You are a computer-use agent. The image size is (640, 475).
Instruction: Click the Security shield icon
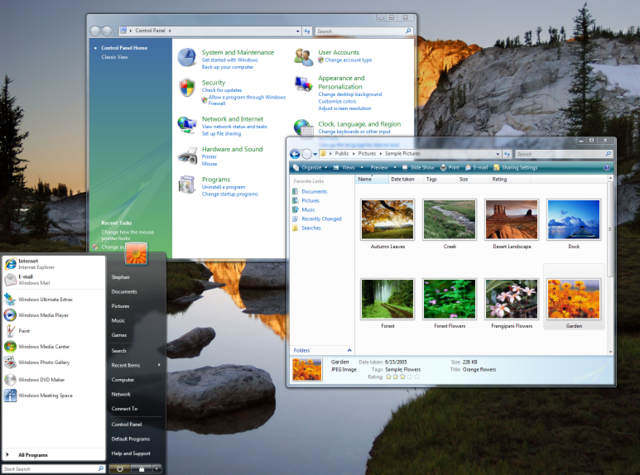pos(187,87)
